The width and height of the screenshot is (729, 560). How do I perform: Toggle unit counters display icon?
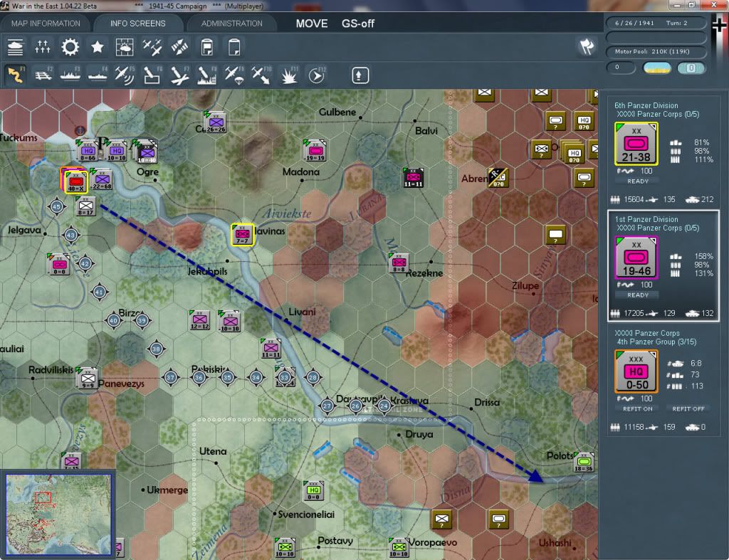pyautogui.click(x=16, y=47)
